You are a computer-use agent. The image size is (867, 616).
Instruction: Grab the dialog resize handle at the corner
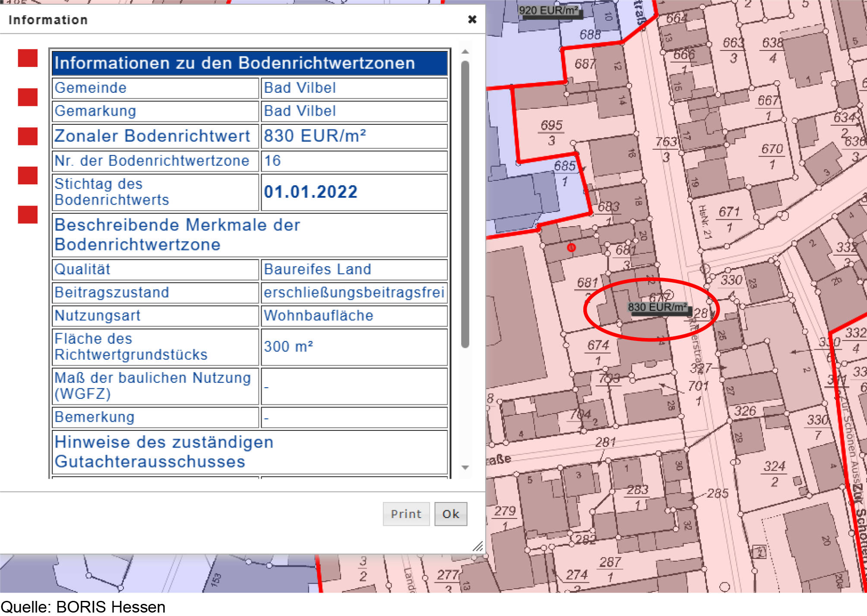(478, 547)
